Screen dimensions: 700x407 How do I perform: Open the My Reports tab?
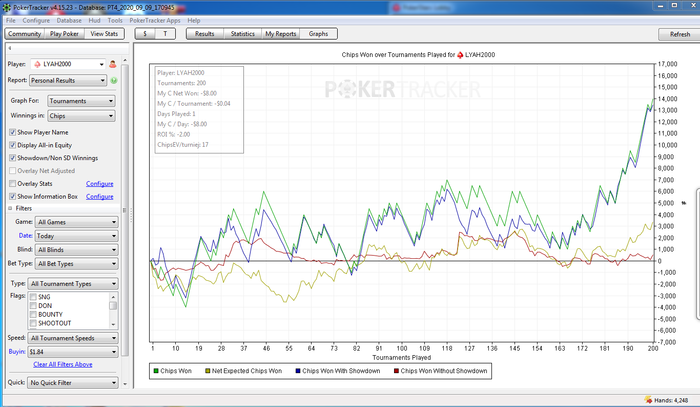[x=281, y=34]
